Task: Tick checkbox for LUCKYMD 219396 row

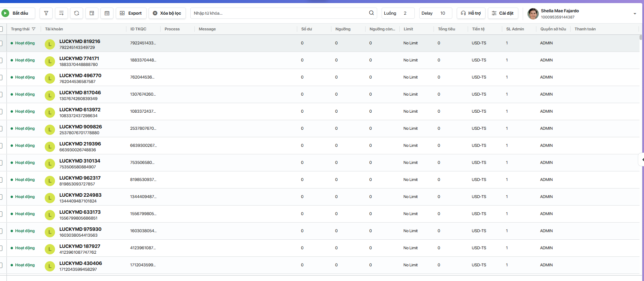Action: click(1, 146)
